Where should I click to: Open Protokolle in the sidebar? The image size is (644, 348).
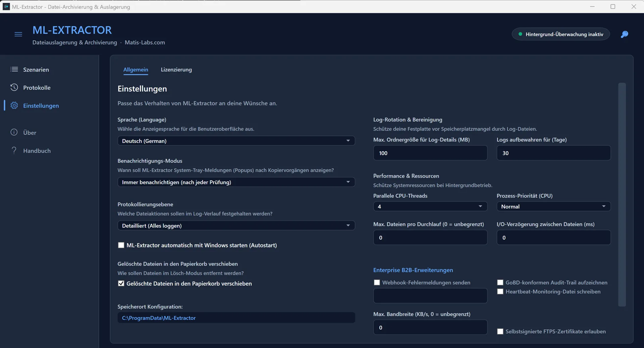pyautogui.click(x=37, y=88)
